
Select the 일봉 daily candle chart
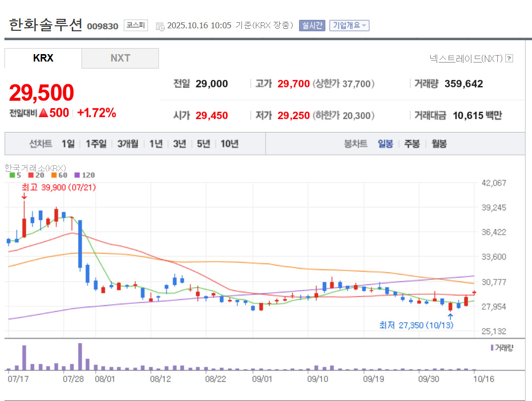[385, 144]
